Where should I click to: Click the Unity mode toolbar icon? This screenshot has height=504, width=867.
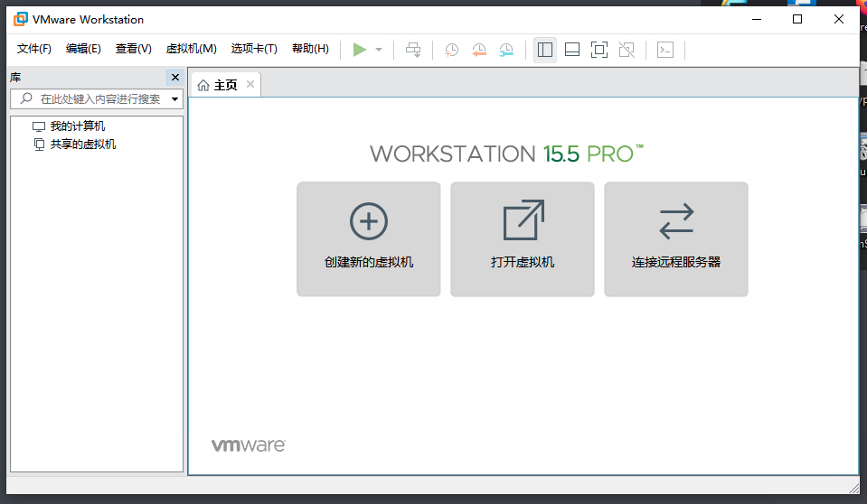pyautogui.click(x=627, y=50)
